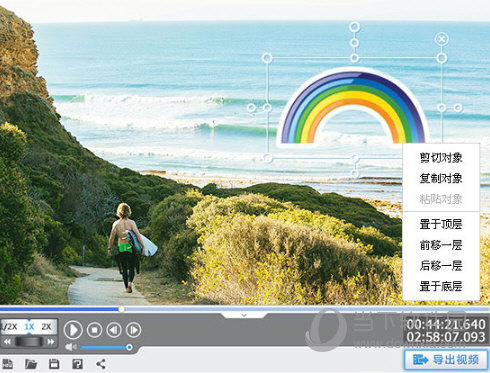Screen dimensions: 490x373
Task: Delete the rainbow sticker with X handle
Action: [441, 39]
